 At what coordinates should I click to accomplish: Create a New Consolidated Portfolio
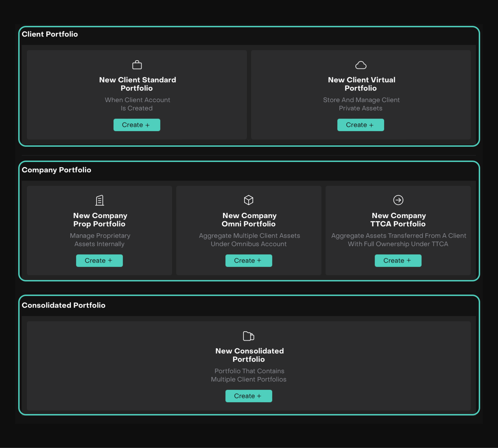[x=249, y=396]
